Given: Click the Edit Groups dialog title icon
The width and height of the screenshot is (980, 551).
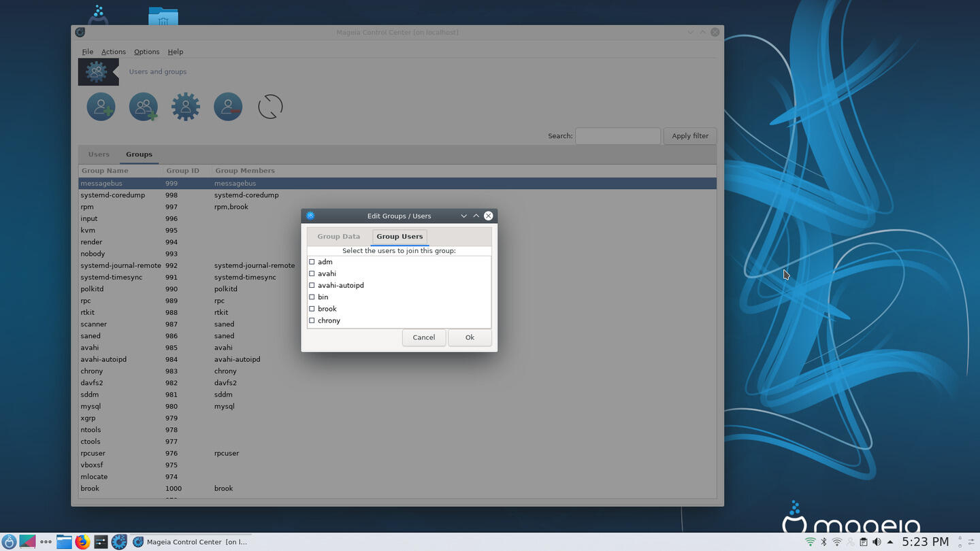Looking at the screenshot, I should (310, 216).
